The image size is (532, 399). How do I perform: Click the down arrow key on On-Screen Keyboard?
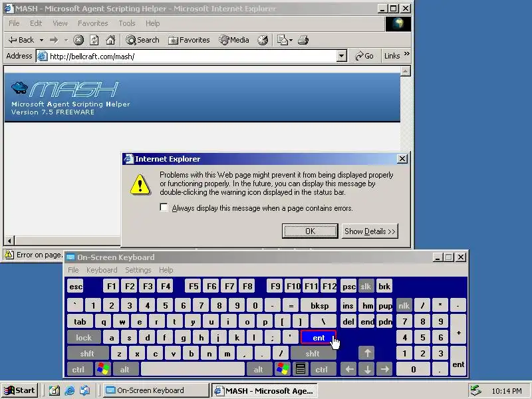(x=367, y=369)
